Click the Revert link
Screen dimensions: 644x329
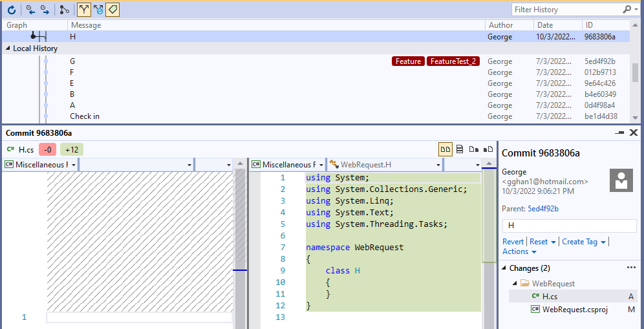pyautogui.click(x=513, y=242)
